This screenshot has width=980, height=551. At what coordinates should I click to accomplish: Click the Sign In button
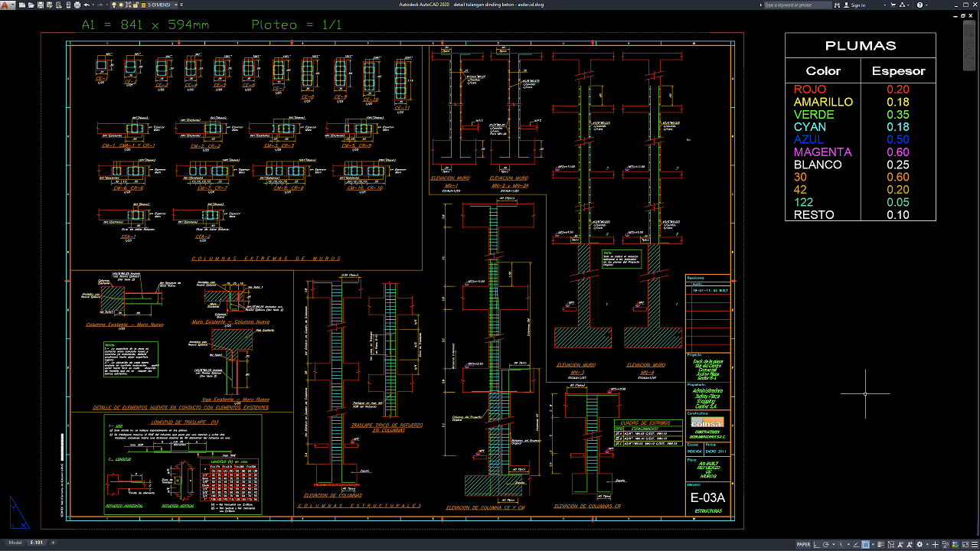tap(854, 5)
